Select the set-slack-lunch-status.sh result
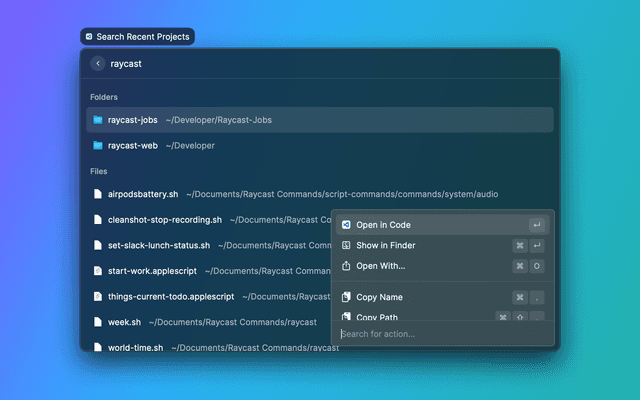The image size is (640, 400). point(158,245)
